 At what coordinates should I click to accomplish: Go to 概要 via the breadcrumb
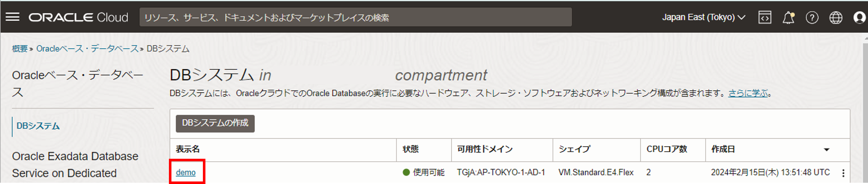pyautogui.click(x=21, y=48)
